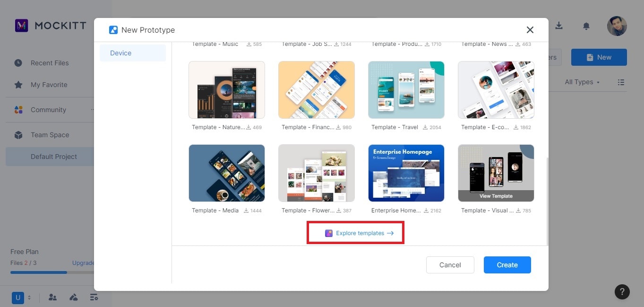Select the Template - Finance thumbnail
The height and width of the screenshot is (307, 644).
(x=317, y=90)
